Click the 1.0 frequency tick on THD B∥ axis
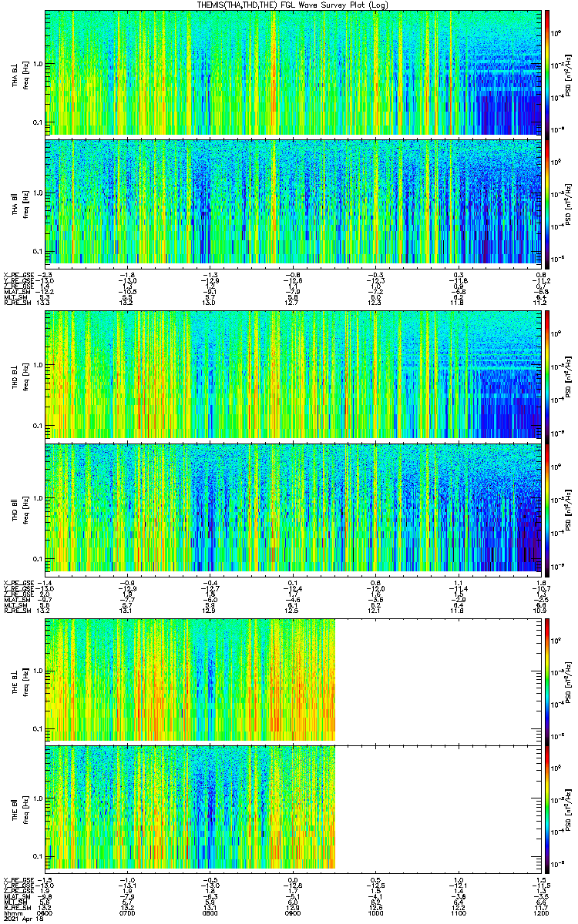This screenshot has height=924, width=578. 37,497
